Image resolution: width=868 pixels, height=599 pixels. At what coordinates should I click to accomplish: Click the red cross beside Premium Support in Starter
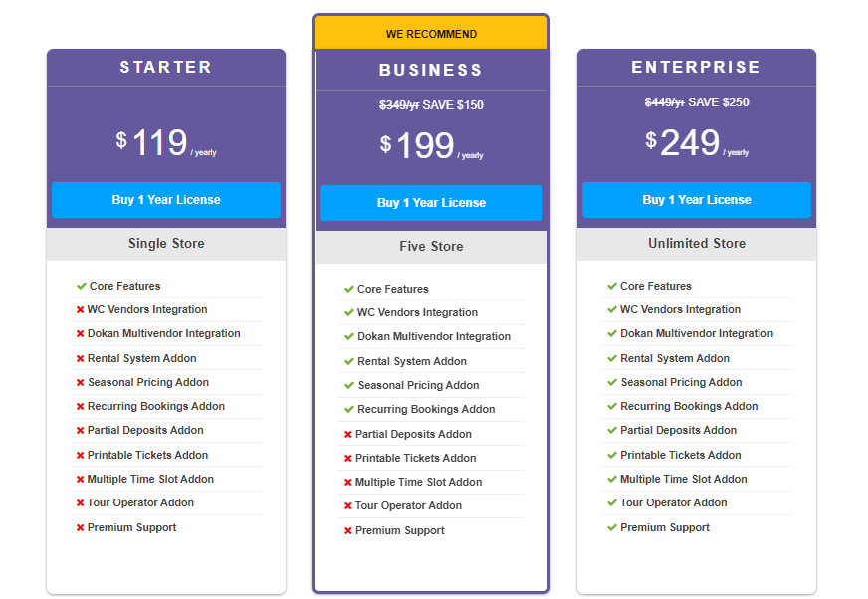[80, 526]
